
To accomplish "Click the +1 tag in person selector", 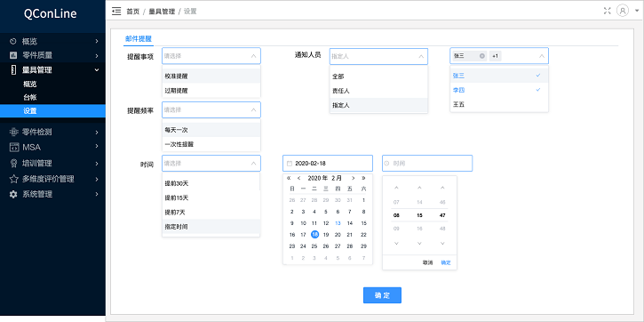I will coord(496,56).
